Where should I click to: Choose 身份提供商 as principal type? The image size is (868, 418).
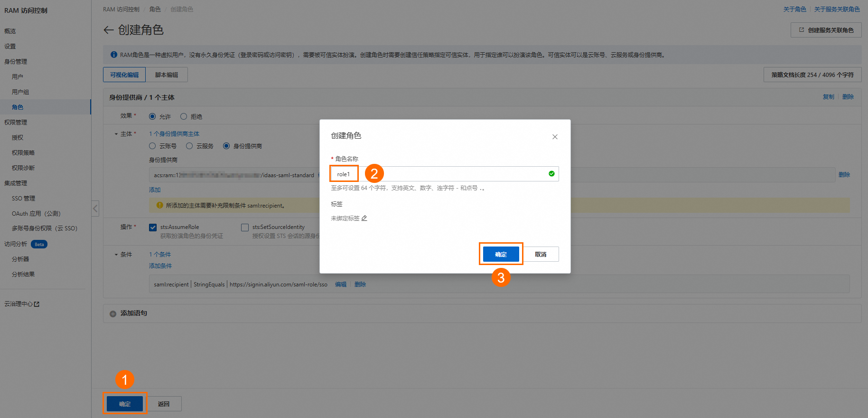226,146
